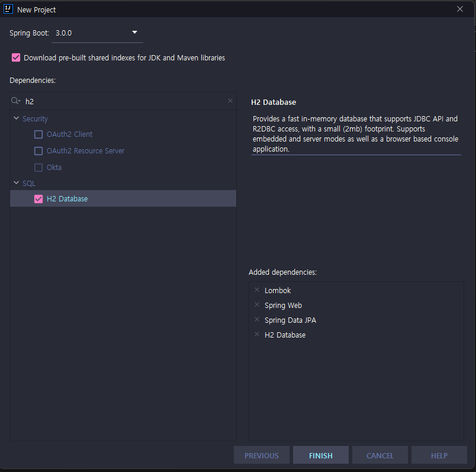This screenshot has width=476, height=472.
Task: Collapse the SQL category
Action: click(17, 183)
